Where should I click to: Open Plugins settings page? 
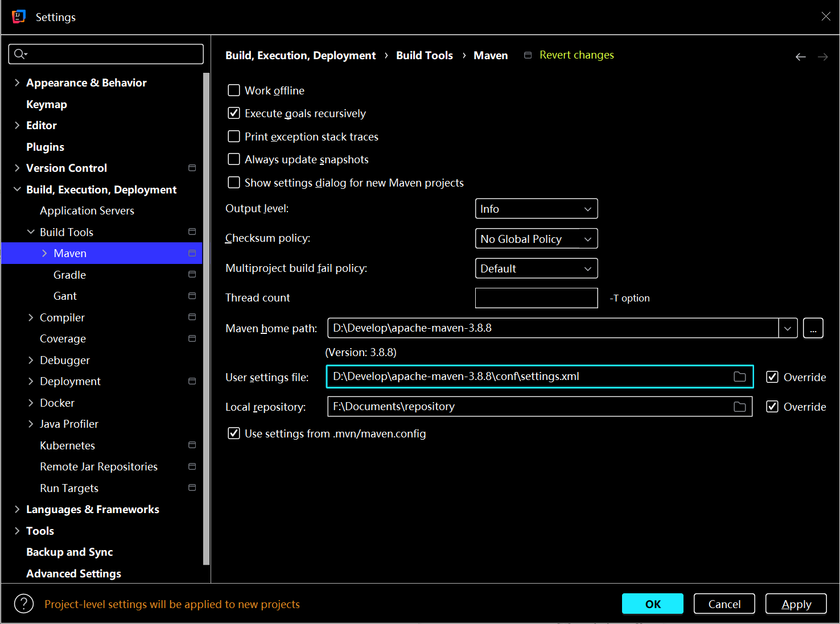pyautogui.click(x=45, y=147)
